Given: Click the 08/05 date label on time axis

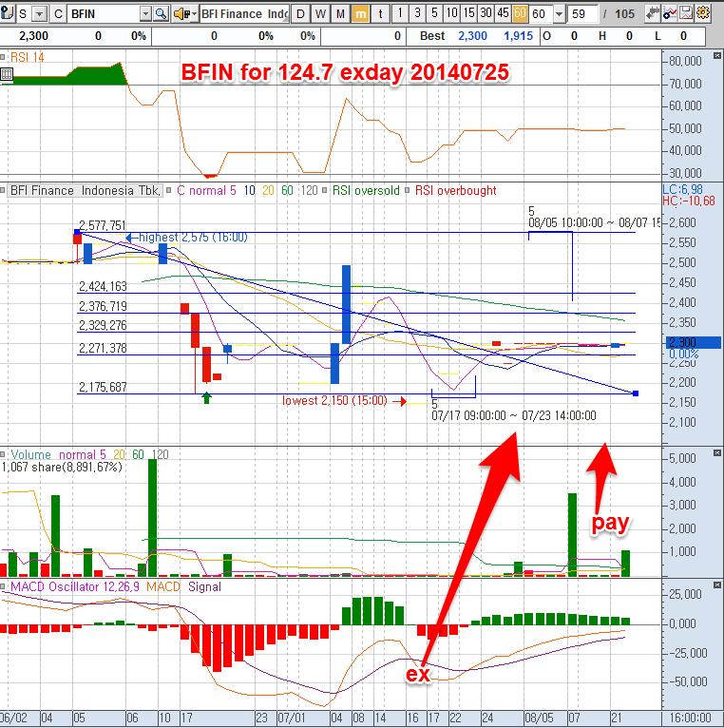Looking at the screenshot, I should [x=539, y=718].
